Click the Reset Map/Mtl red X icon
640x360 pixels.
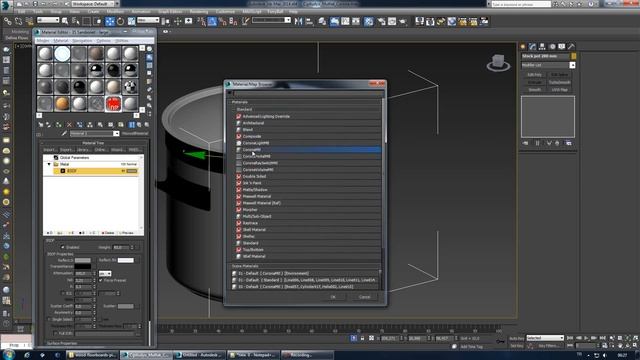pyautogui.click(x=69, y=124)
